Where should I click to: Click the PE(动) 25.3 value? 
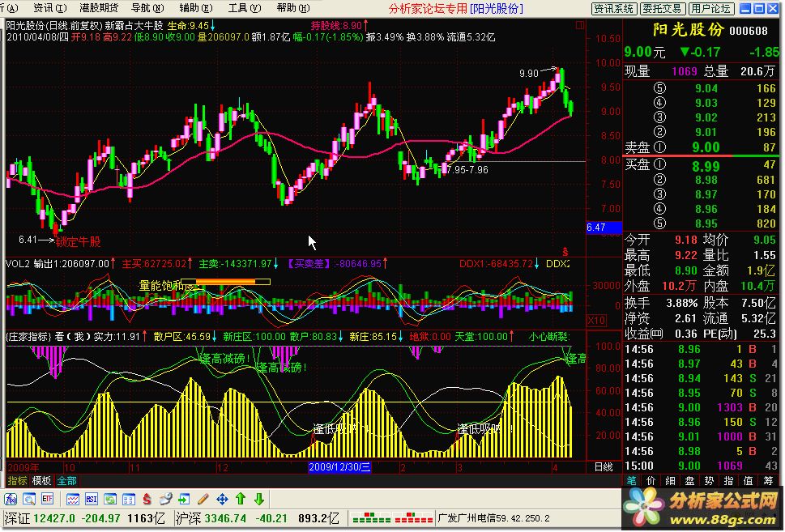click(763, 334)
